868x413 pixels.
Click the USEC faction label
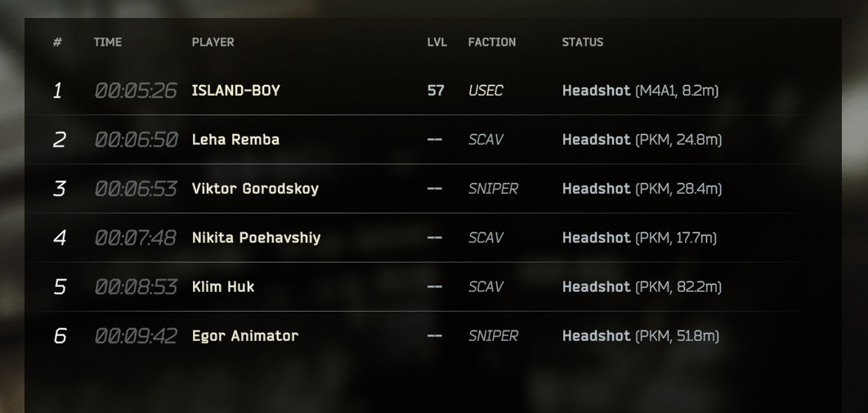pos(485,91)
